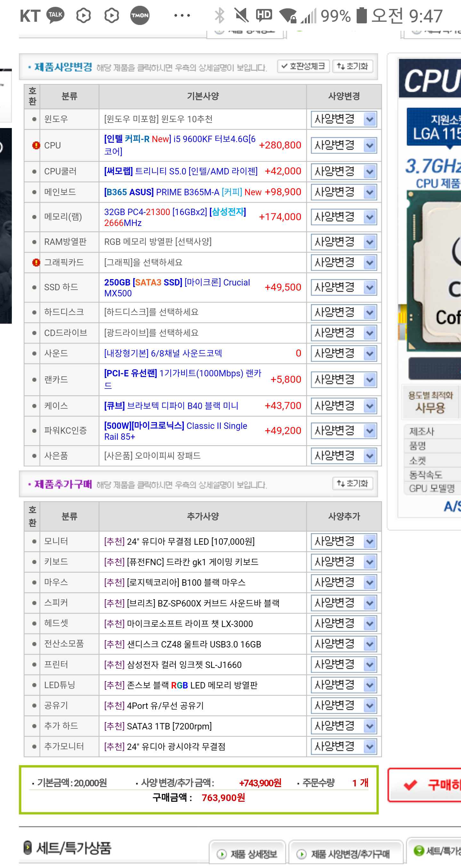Select the 내장형기본 6/8채널 사운드코덱 link
461x868 pixels.
pyautogui.click(x=163, y=353)
